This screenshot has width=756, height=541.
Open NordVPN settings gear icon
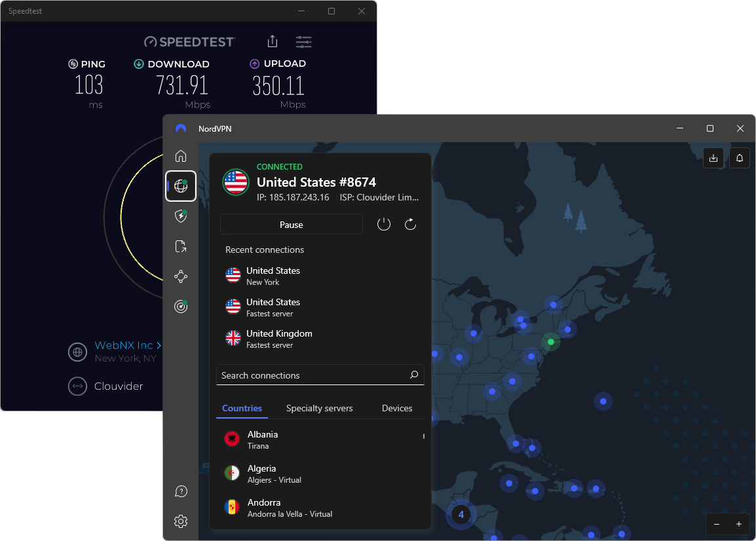pos(181,521)
